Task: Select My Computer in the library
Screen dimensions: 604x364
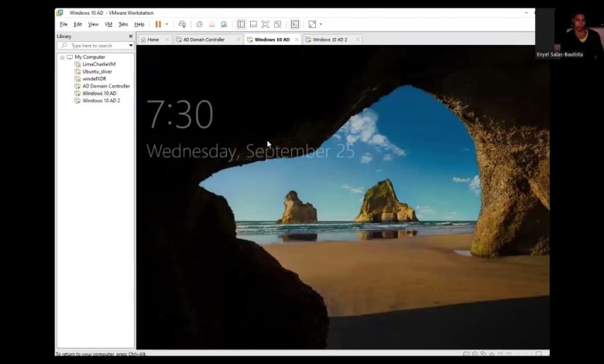Action: [x=90, y=57]
